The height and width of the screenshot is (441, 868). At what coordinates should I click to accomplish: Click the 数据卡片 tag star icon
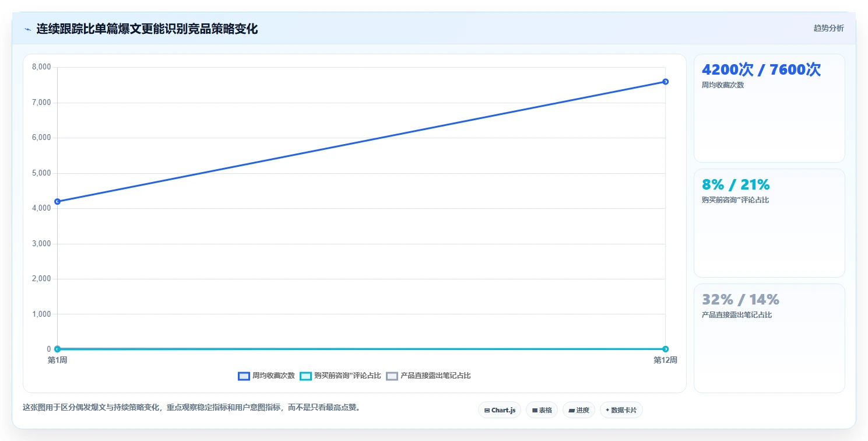point(607,410)
